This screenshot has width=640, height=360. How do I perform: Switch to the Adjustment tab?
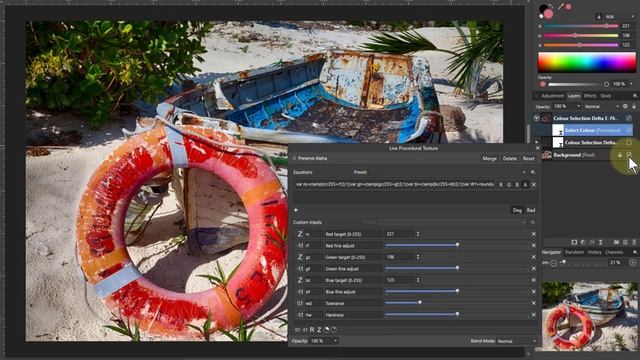(552, 96)
